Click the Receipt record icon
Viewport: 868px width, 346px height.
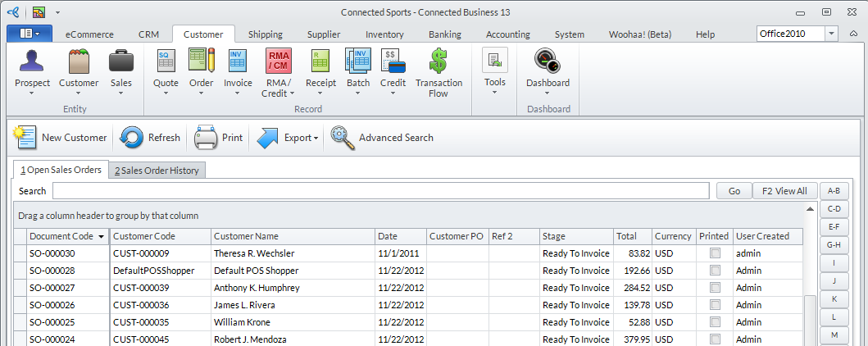pos(320,62)
